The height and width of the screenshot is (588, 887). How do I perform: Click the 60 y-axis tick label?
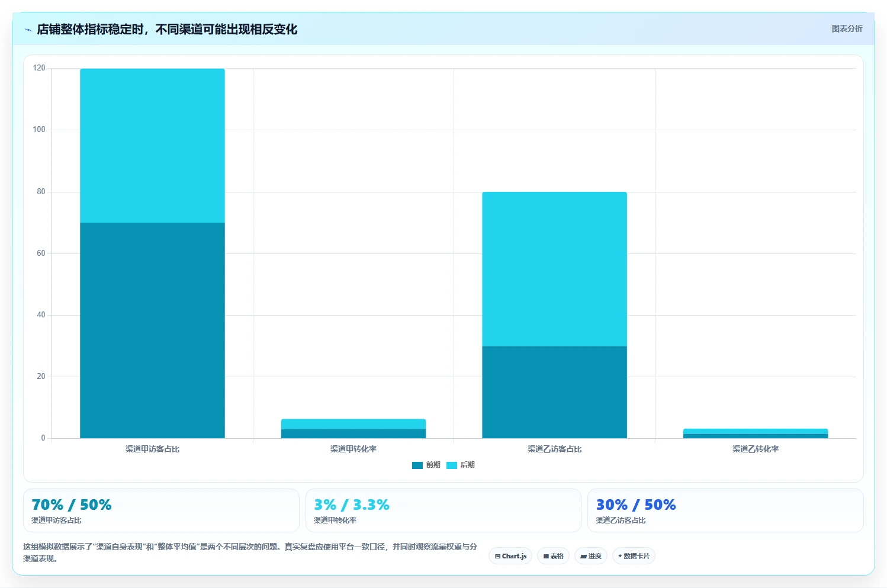point(41,253)
